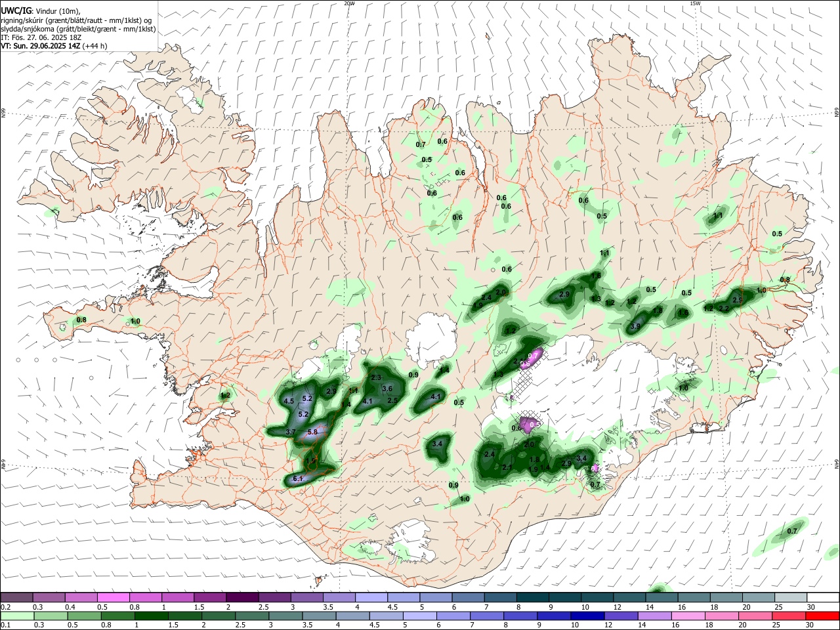Click the 3.9 precipitation value on the map
Screen dimensions: 840x630
tap(635, 326)
